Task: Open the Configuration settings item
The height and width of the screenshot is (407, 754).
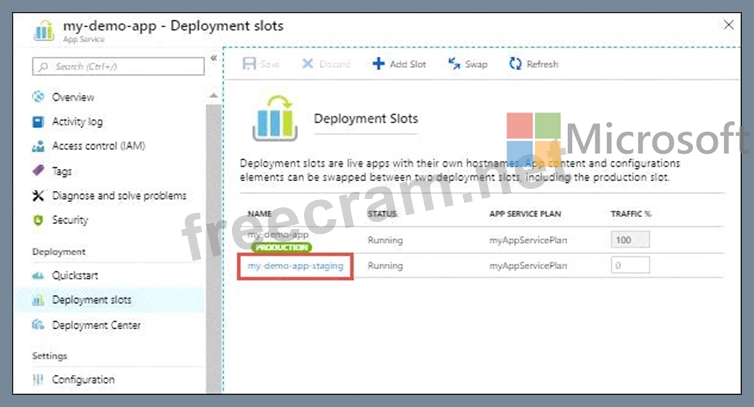Action: point(83,380)
